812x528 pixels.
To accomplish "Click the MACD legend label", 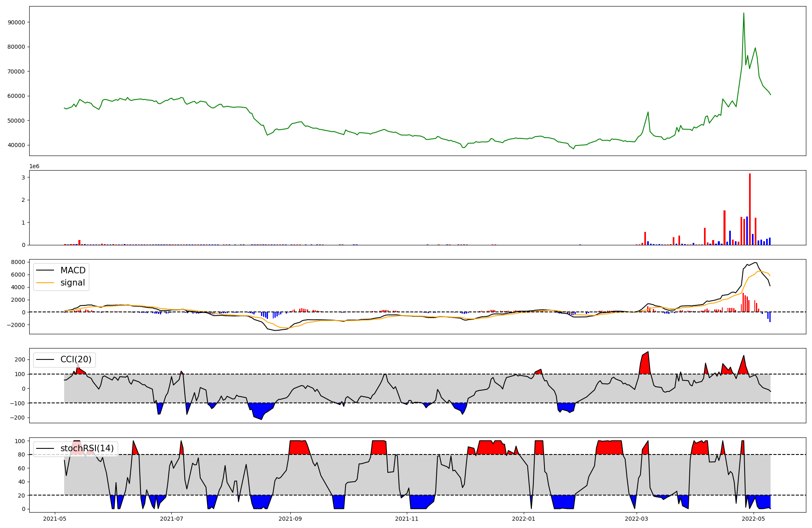I will pos(73,270).
